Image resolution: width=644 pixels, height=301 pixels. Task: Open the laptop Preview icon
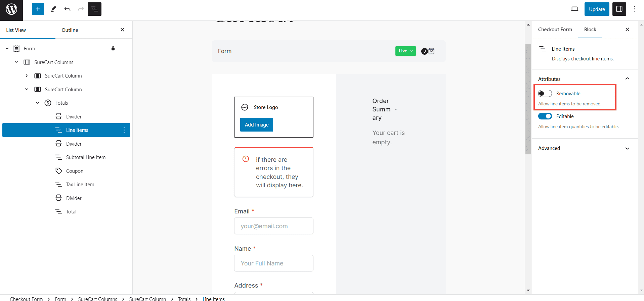574,9
